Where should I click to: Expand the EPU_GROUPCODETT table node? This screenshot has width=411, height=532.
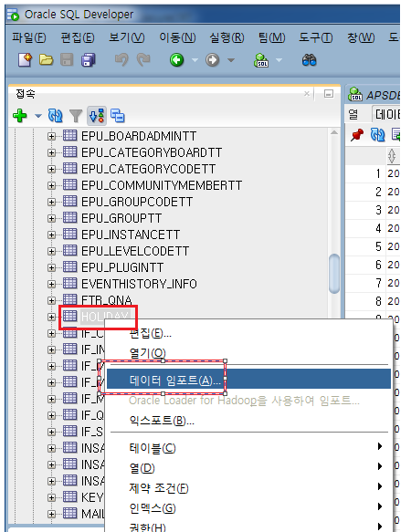tap(51, 203)
